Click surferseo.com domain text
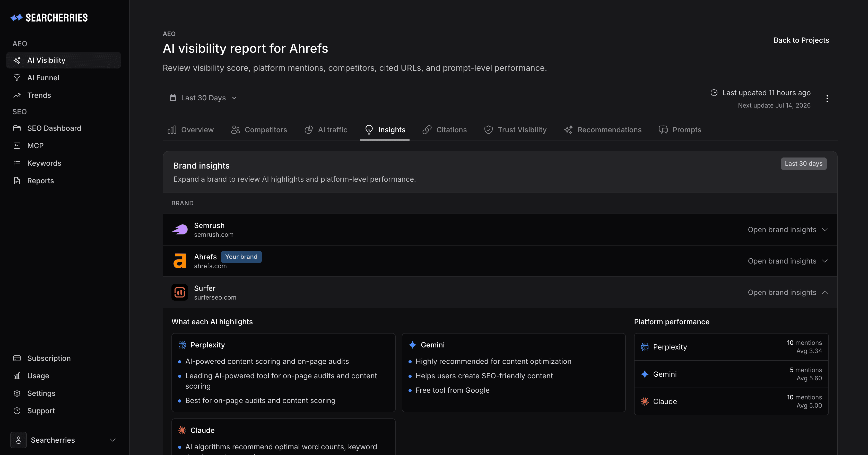Viewport: 868px width, 455px height. coord(215,298)
